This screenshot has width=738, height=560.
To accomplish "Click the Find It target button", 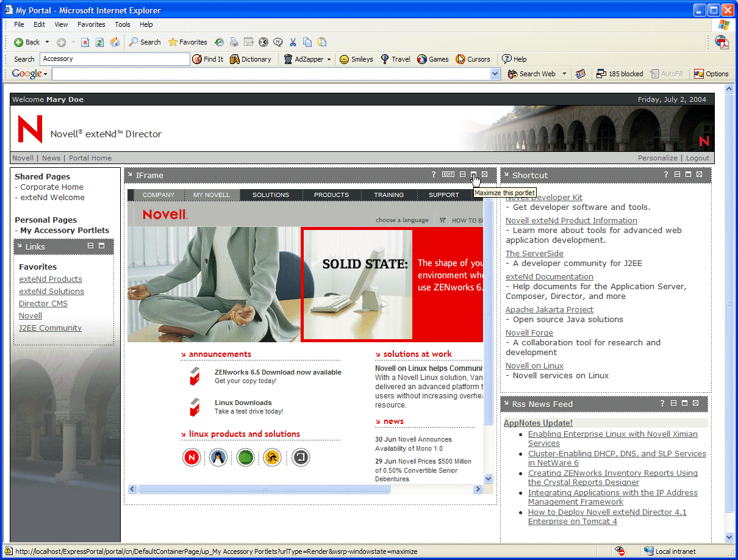I will point(208,59).
